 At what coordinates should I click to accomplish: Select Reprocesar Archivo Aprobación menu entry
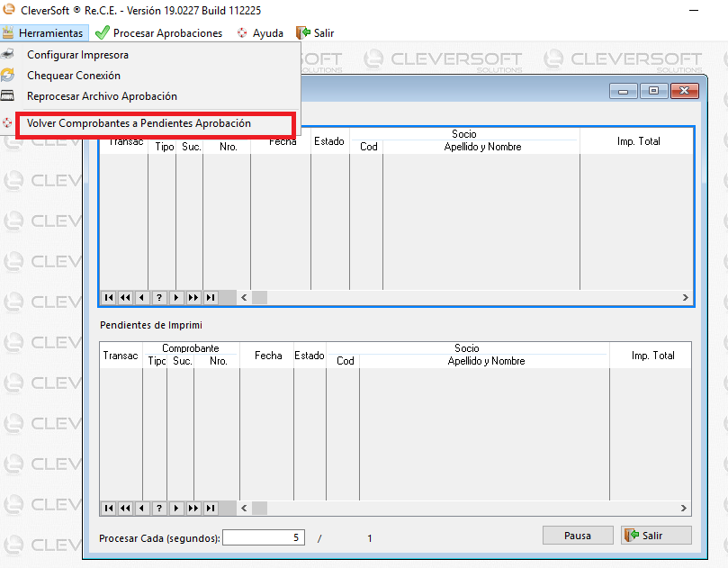point(102,96)
